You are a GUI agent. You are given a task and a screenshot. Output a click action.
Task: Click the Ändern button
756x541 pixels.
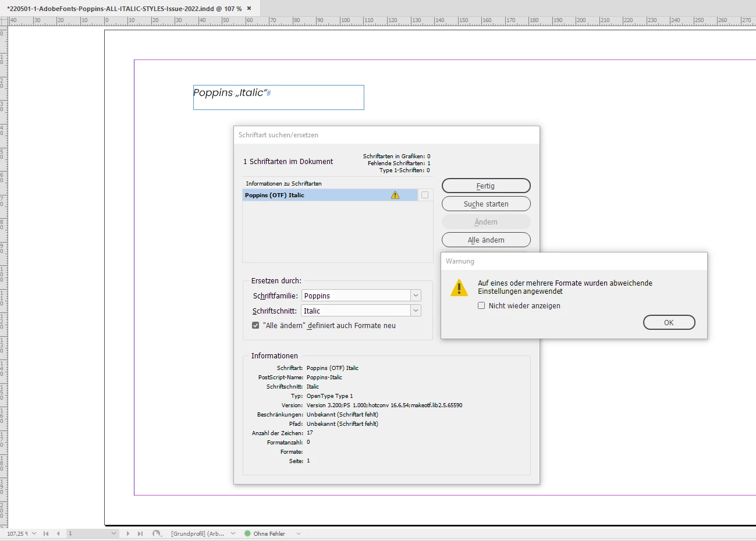pos(486,222)
